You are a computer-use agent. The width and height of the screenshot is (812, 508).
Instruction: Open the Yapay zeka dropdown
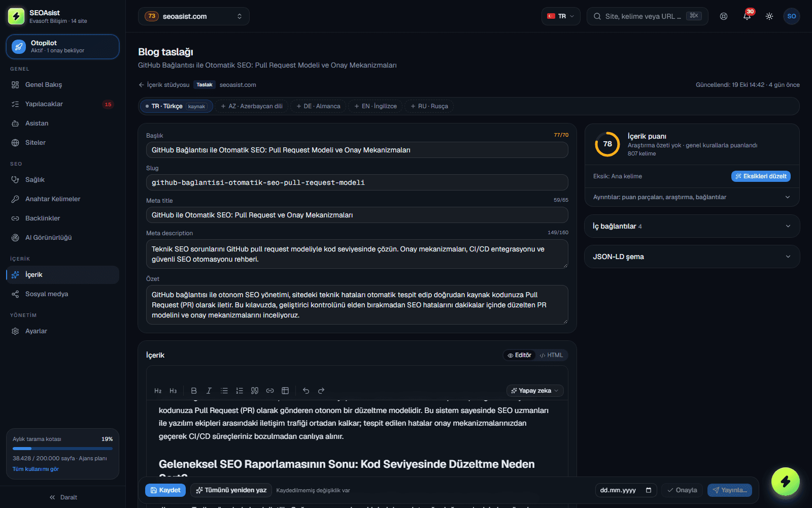[x=534, y=391]
